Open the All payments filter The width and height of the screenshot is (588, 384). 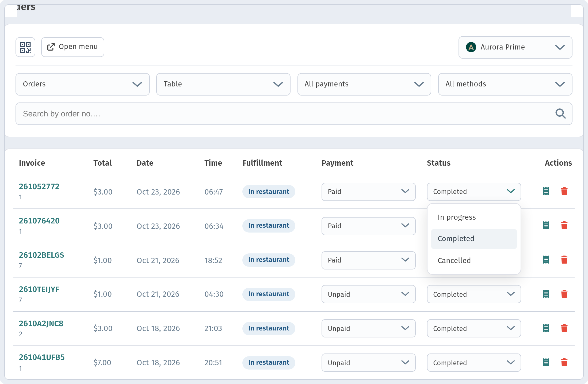pyautogui.click(x=364, y=84)
